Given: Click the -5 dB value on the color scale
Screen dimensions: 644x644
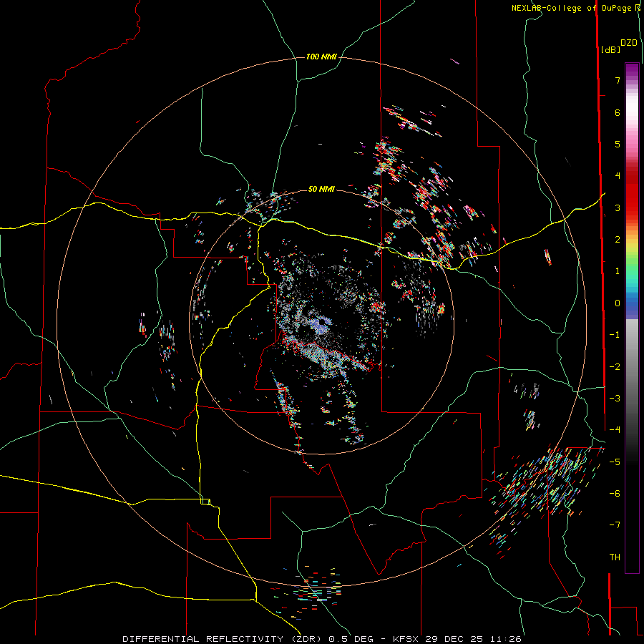Looking at the screenshot, I should click(615, 462).
